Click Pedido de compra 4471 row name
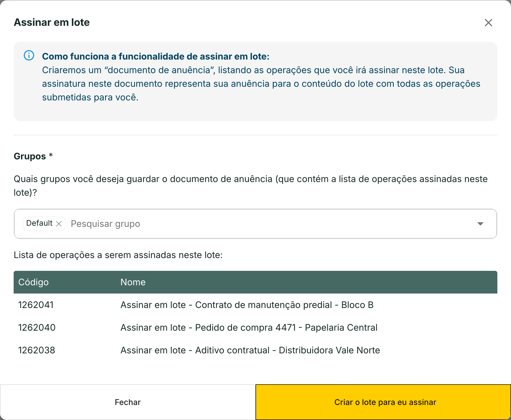The width and height of the screenshot is (511, 420). pyautogui.click(x=249, y=328)
